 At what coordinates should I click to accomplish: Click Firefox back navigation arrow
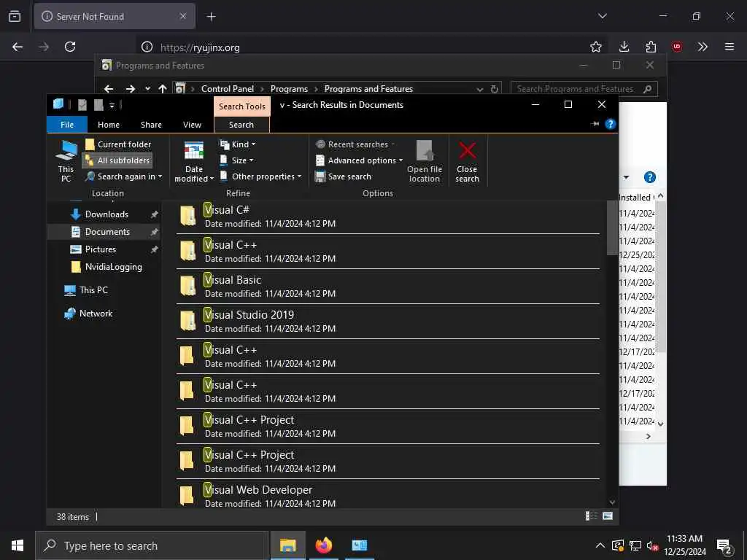point(18,47)
